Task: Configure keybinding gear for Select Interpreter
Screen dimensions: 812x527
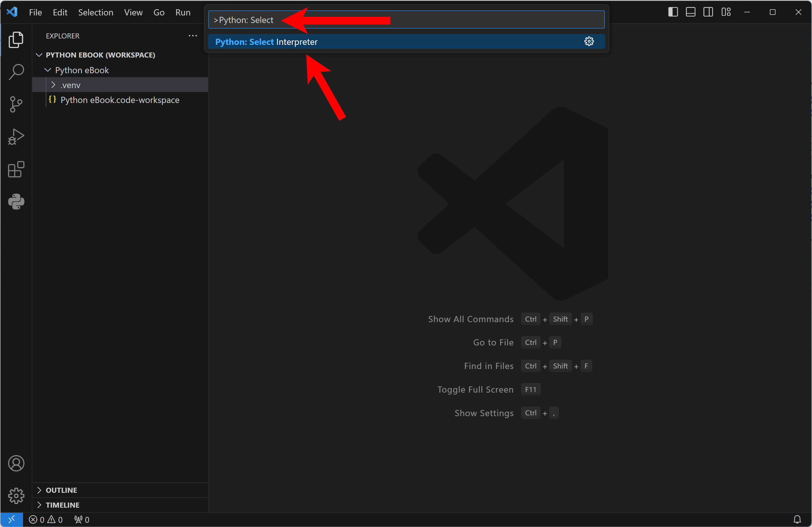Action: [x=589, y=42]
